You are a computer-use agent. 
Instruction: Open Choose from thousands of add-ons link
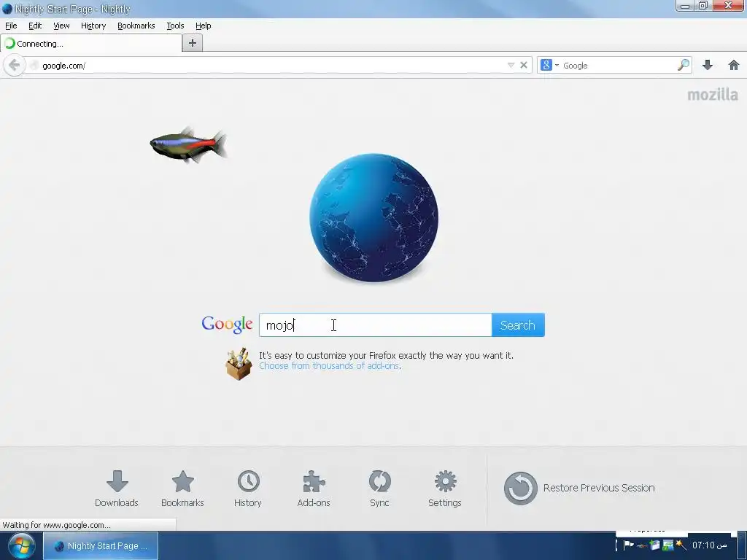click(329, 366)
